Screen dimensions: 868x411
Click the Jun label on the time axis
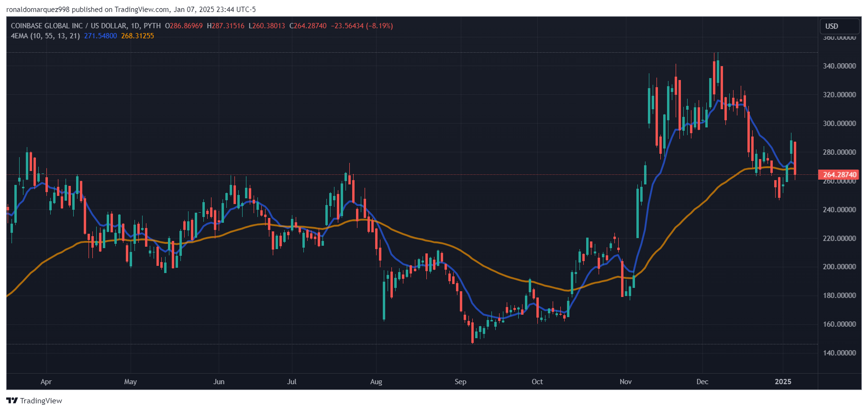219,382
